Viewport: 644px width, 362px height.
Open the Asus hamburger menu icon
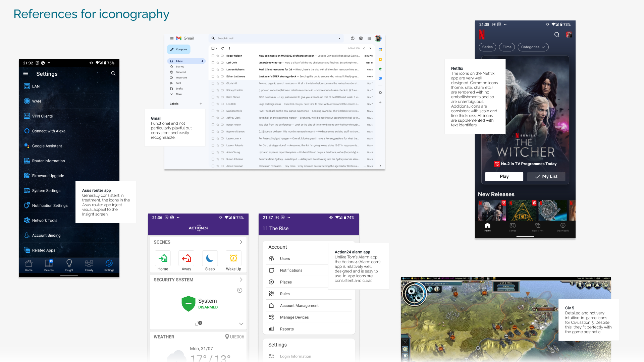(x=25, y=73)
